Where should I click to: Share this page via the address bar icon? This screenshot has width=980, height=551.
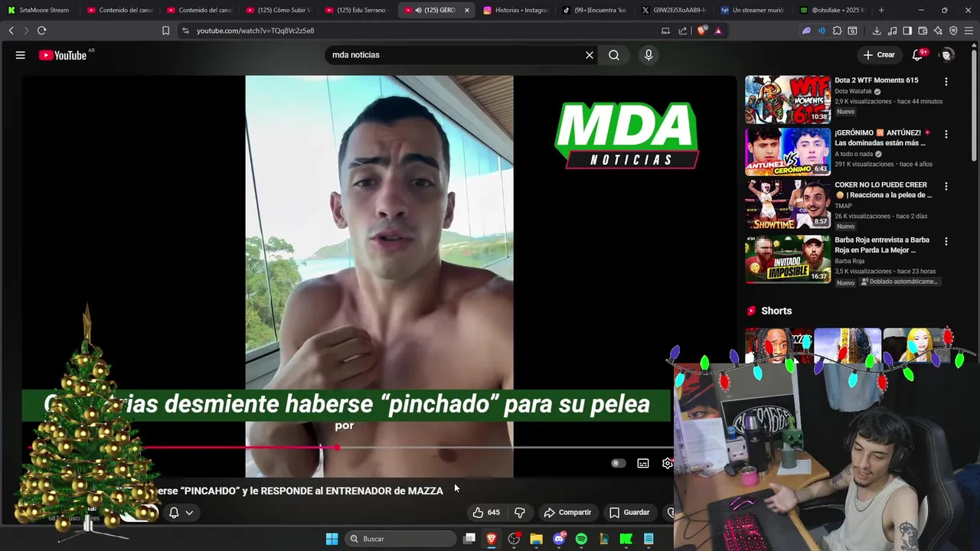(682, 31)
